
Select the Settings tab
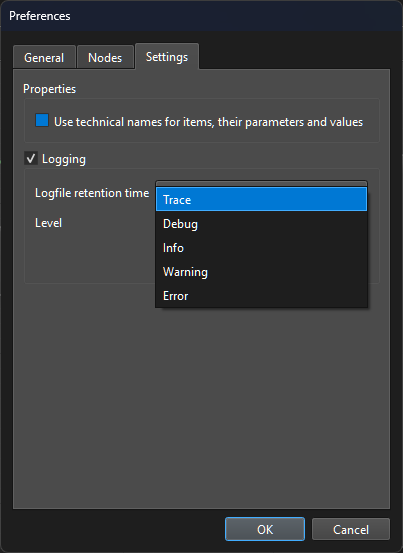pyautogui.click(x=167, y=57)
